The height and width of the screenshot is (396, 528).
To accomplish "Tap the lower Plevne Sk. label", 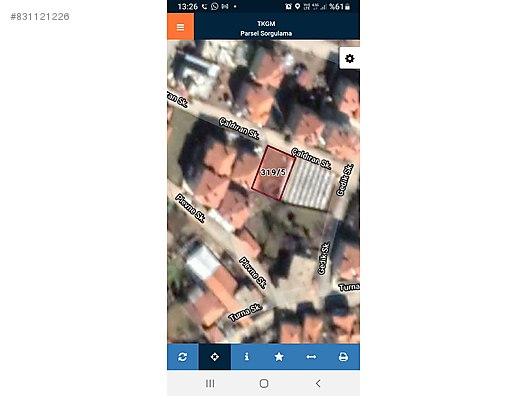I will click(253, 272).
